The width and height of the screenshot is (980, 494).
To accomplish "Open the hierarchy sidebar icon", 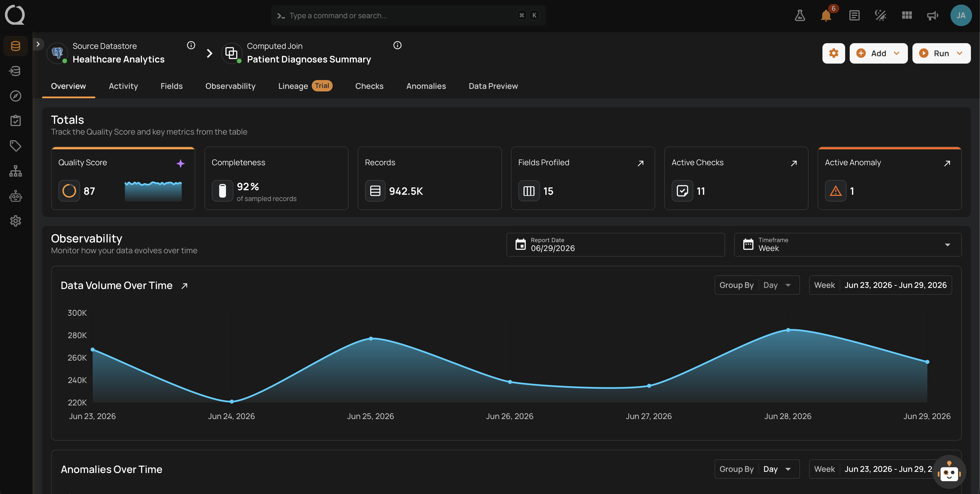I will (x=16, y=171).
